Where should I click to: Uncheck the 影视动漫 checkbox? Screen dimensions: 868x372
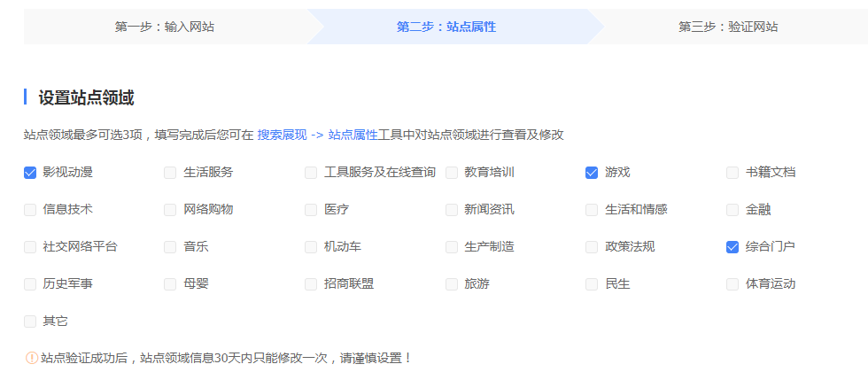pos(30,173)
